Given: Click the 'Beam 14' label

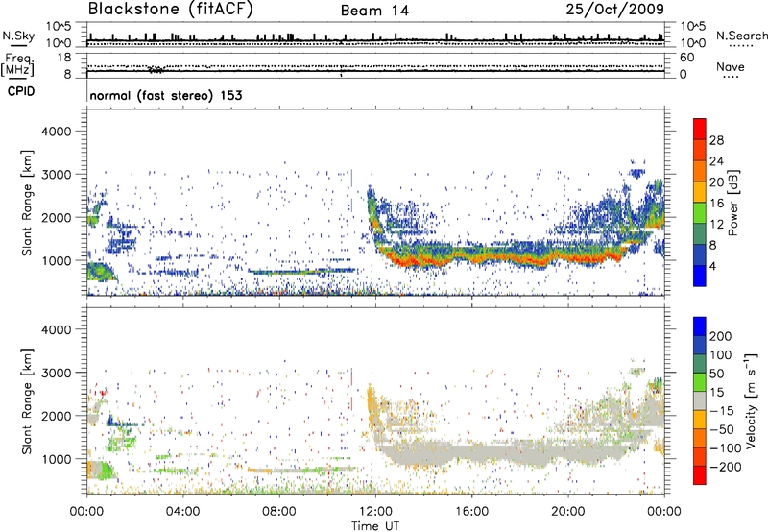Looking at the screenshot, I should click(x=374, y=11).
